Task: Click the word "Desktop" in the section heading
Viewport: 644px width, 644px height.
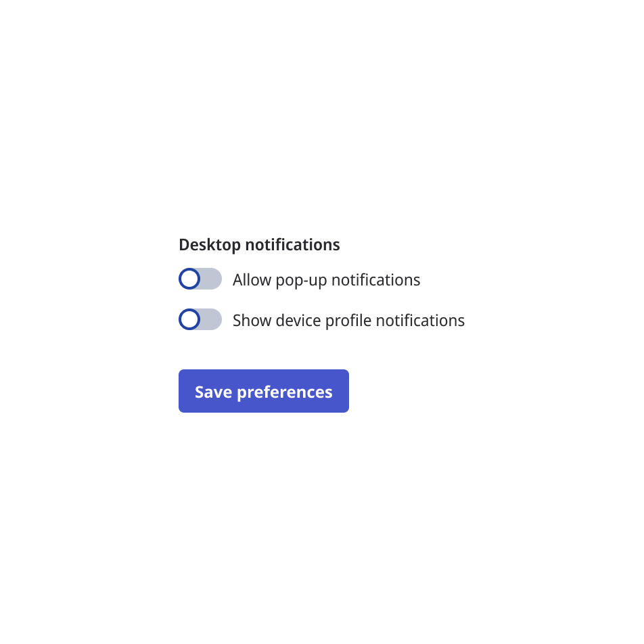Action: click(210, 245)
